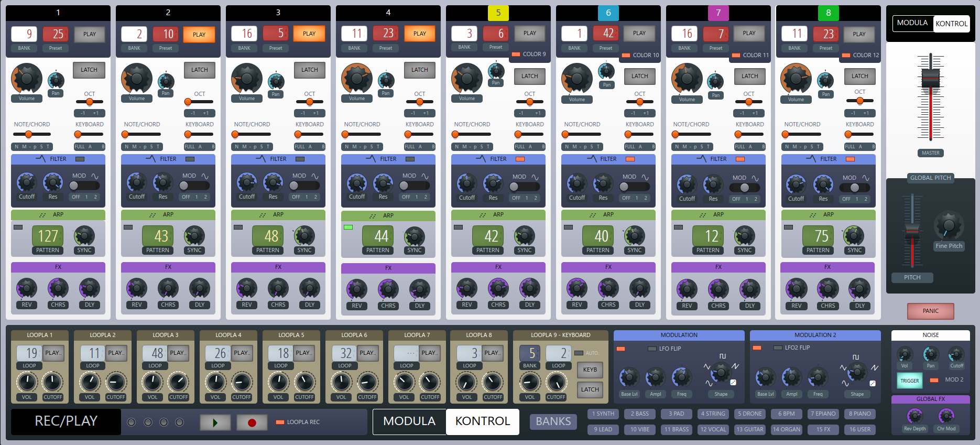The width and height of the screenshot is (980, 445).
Task: Click the Fine Pitch knob
Action: 949,226
